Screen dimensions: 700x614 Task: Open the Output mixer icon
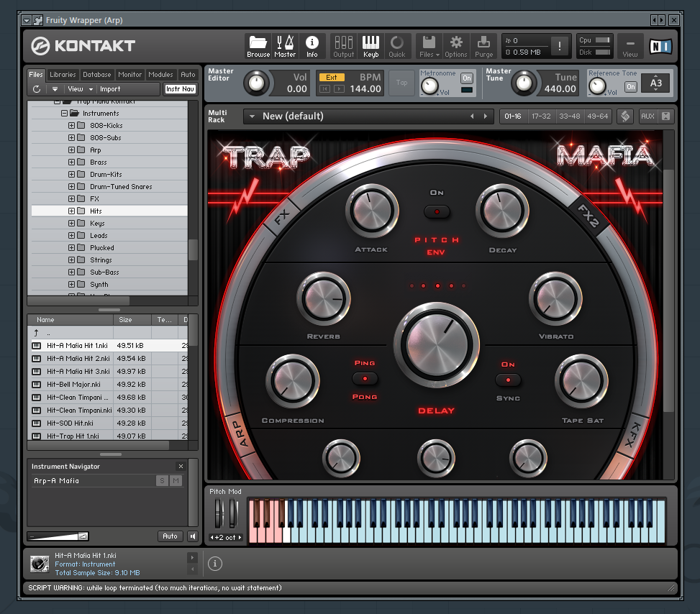[343, 46]
